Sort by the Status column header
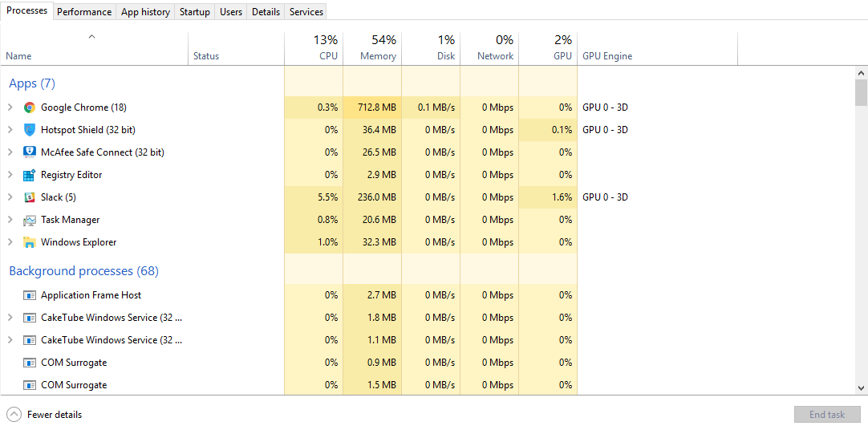 pos(237,49)
